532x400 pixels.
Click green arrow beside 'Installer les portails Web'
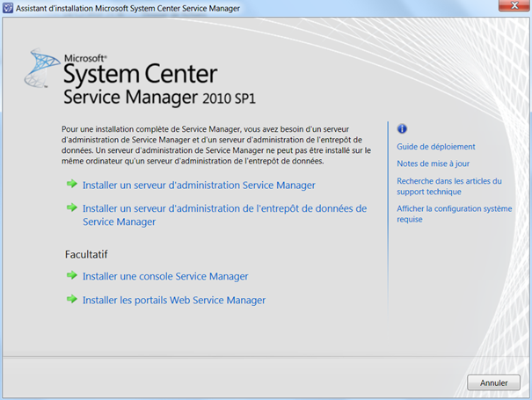(x=72, y=299)
